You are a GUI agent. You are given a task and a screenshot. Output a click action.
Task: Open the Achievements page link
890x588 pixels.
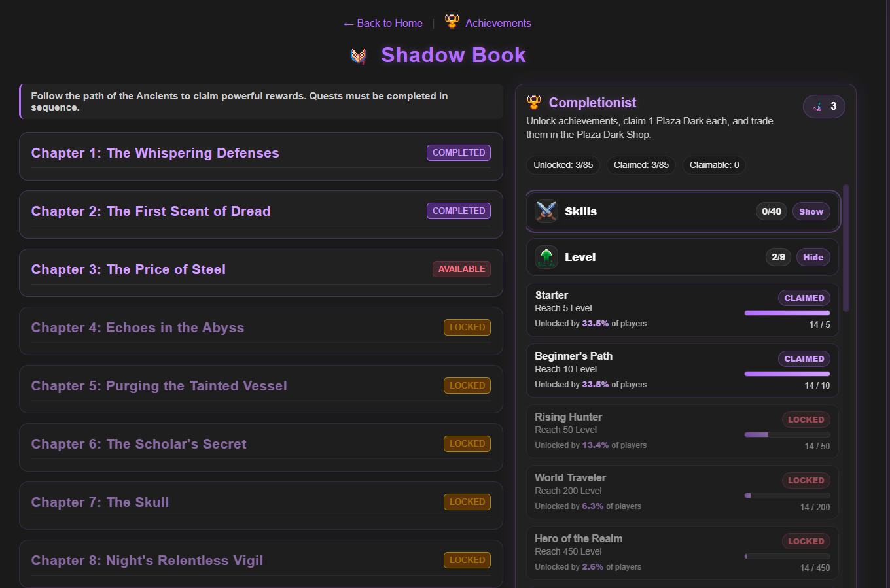[497, 23]
